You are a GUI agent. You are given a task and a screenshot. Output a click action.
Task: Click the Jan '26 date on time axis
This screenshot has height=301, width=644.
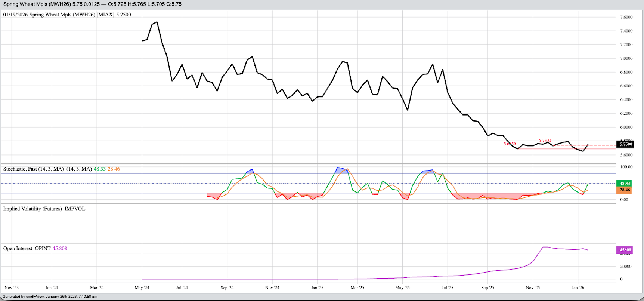click(x=578, y=288)
